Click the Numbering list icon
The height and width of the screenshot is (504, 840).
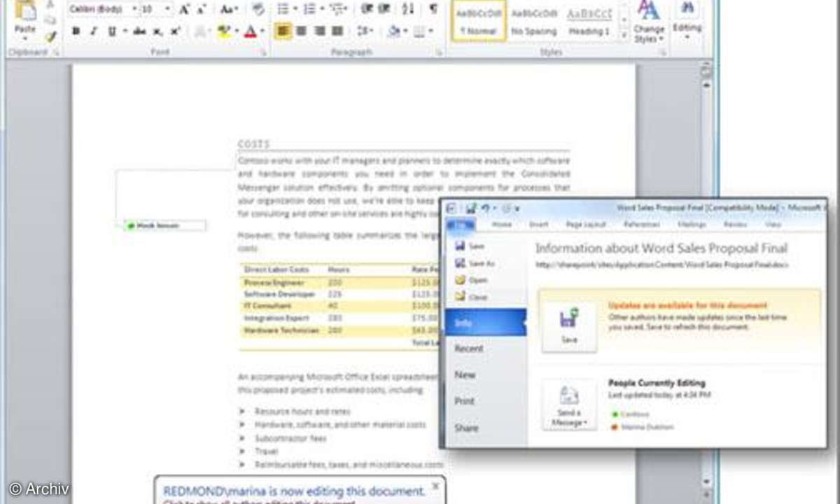tap(311, 9)
